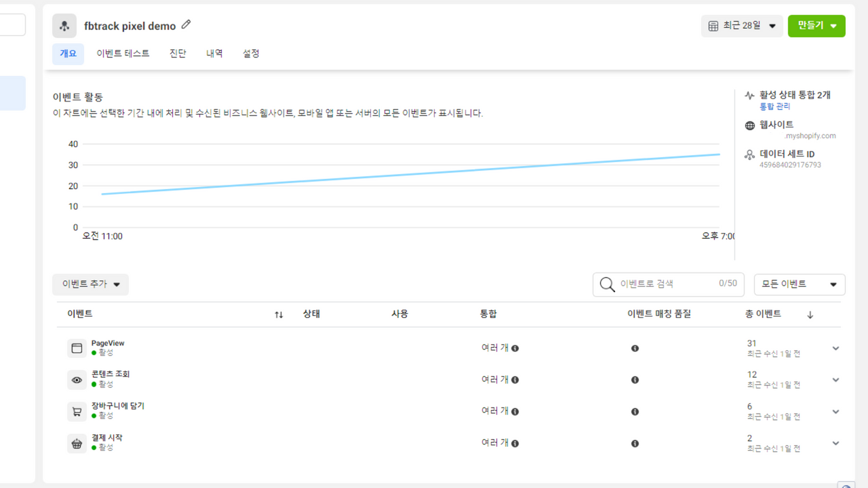Click the 이벤트 매칭 품질 column header
Image resolution: width=868 pixels, height=488 pixels.
pyautogui.click(x=659, y=314)
